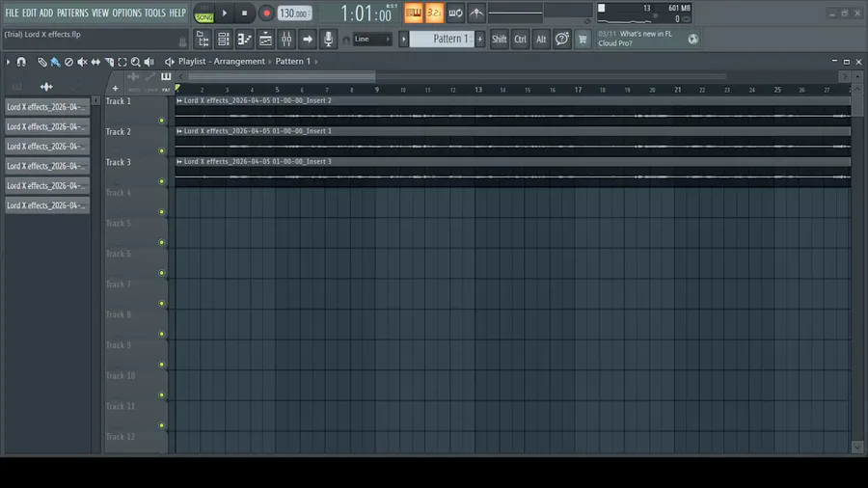Open the EDIT menu
868x488 pixels.
click(x=29, y=13)
